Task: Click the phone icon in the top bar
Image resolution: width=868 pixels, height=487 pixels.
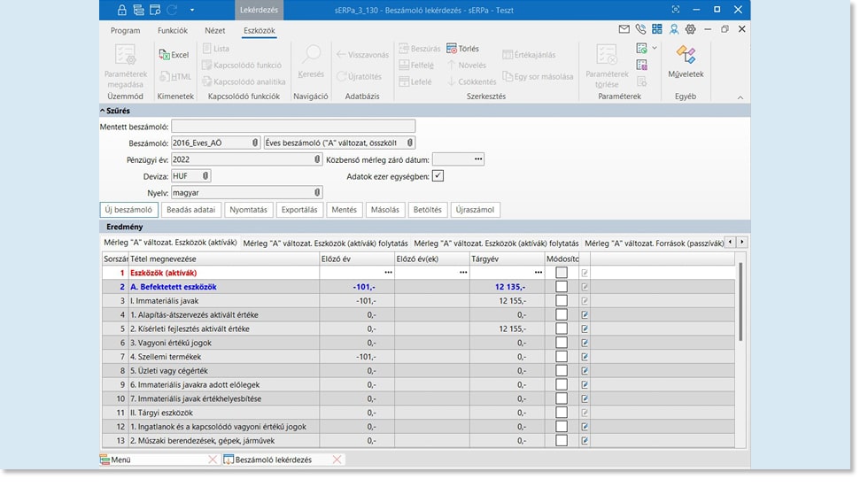Action: pyautogui.click(x=640, y=30)
